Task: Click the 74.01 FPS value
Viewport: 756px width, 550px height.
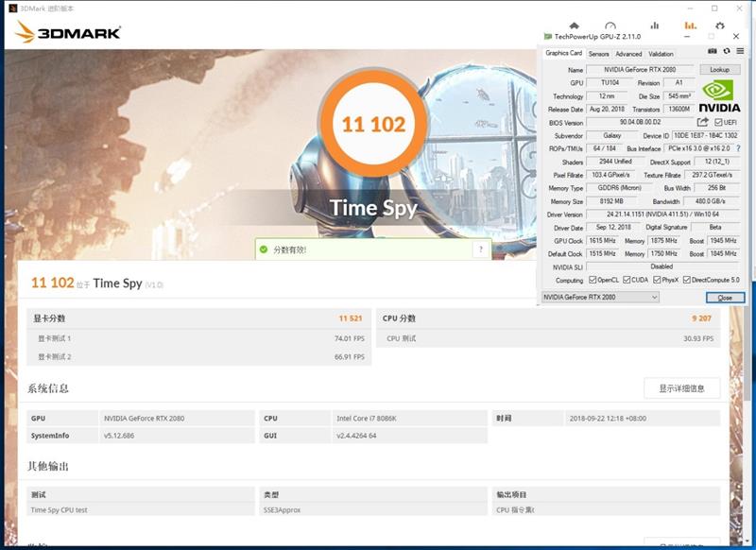Action: point(349,338)
